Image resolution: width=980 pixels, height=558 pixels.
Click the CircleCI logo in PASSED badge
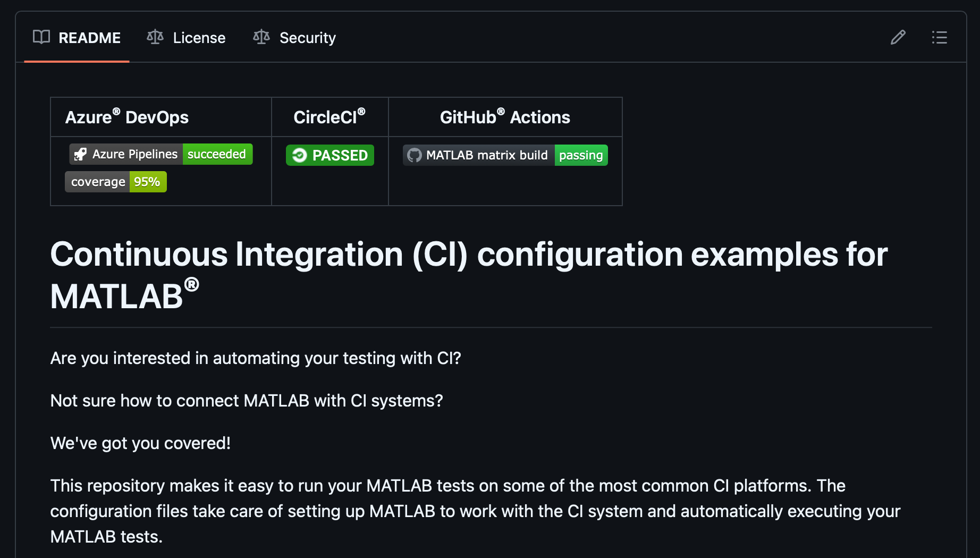tap(300, 155)
